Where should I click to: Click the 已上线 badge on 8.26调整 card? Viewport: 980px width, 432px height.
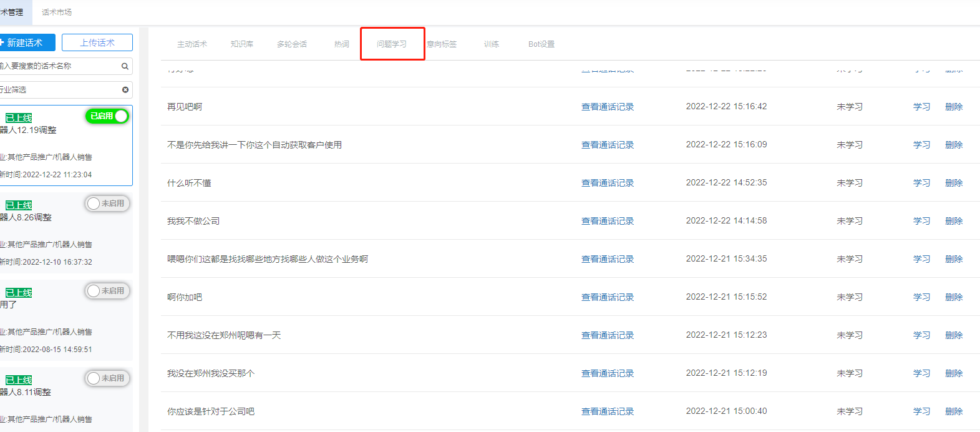pos(19,205)
